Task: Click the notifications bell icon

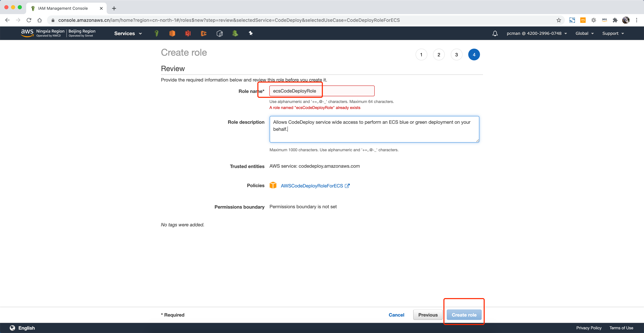Action: [x=494, y=33]
